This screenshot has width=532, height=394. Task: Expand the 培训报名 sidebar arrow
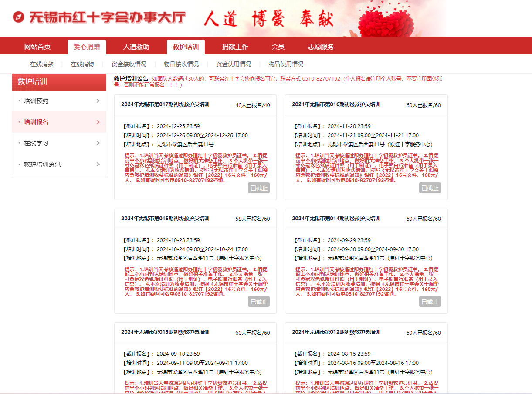point(98,122)
